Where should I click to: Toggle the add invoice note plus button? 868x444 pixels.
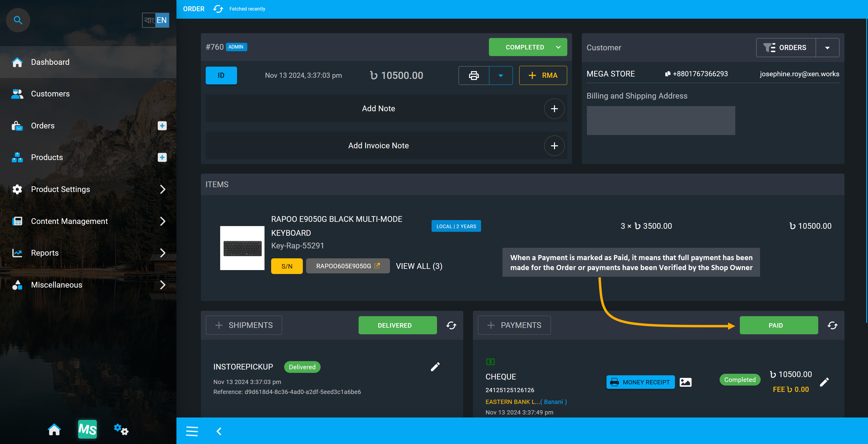[555, 146]
